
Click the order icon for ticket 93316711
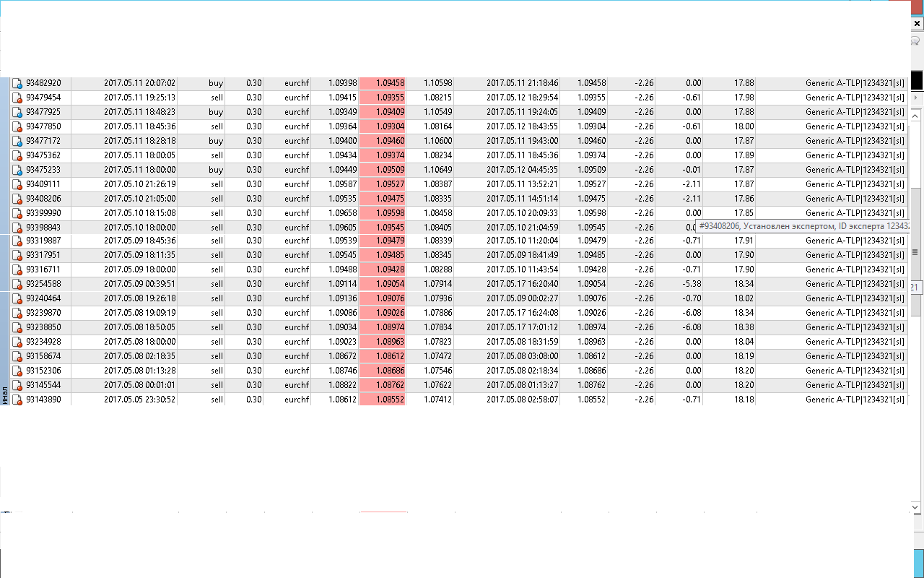[x=17, y=269]
